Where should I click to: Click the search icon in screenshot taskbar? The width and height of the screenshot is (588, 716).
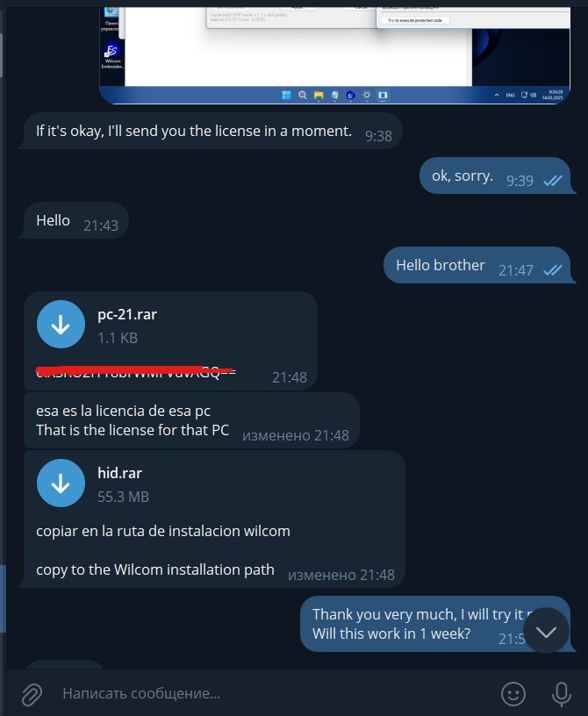303,95
